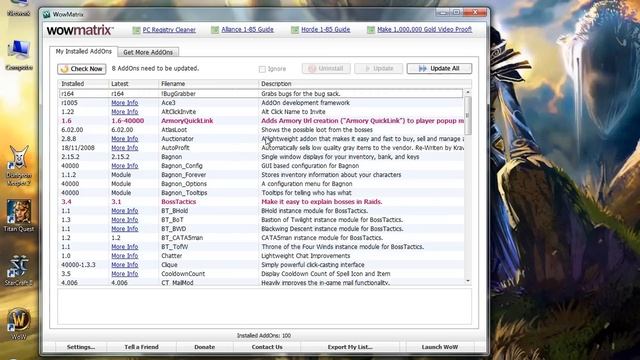The image size is (640, 360).
Task: Click the icon beside Horde 1-85 Guide
Action: coord(295,30)
